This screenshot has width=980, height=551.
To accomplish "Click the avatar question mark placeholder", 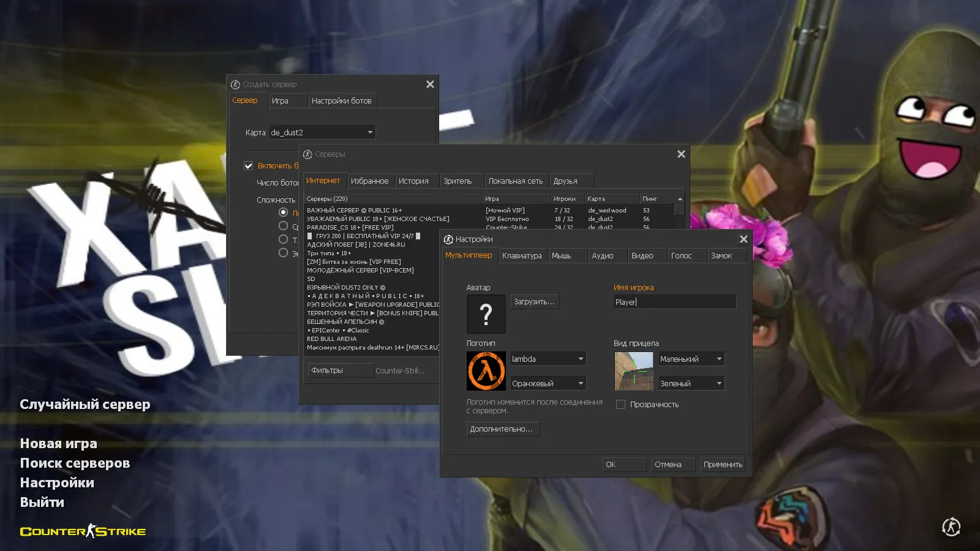I will 486,314.
